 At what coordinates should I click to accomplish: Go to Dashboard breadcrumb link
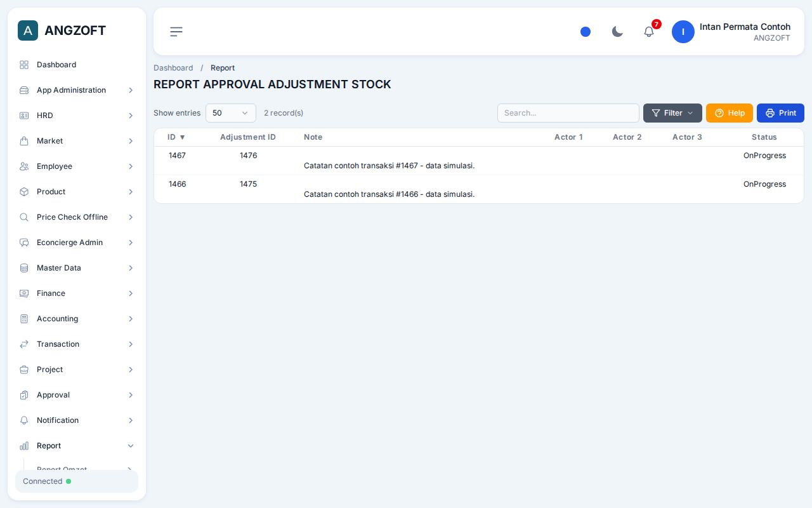(x=173, y=68)
